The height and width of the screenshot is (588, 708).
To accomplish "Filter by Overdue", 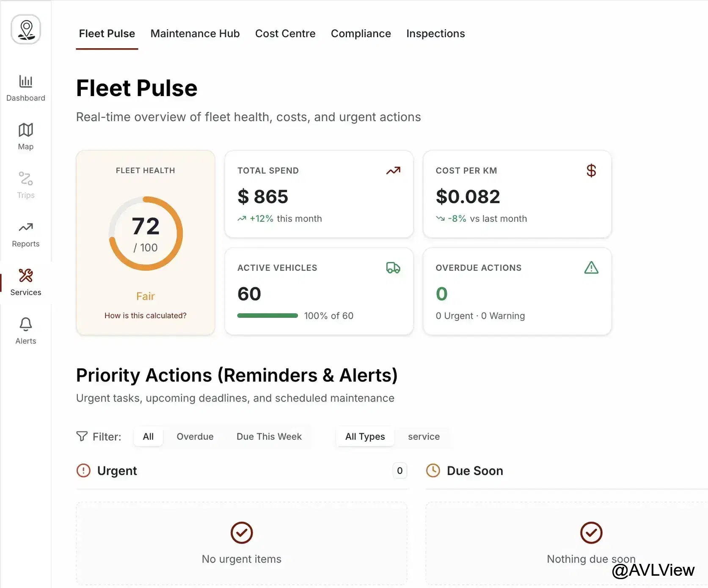I will point(195,436).
